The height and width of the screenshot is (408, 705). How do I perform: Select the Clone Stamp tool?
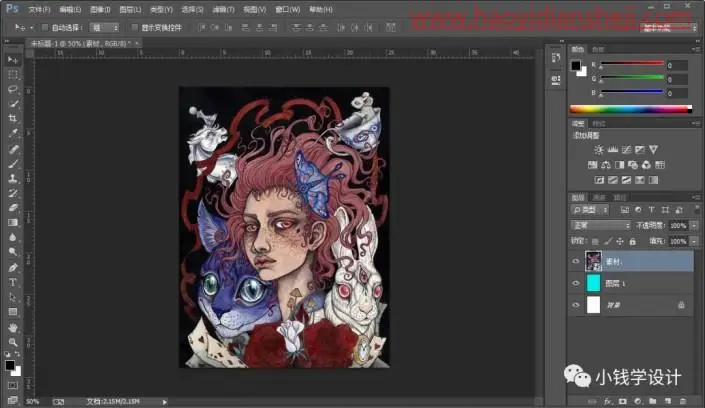click(x=13, y=179)
